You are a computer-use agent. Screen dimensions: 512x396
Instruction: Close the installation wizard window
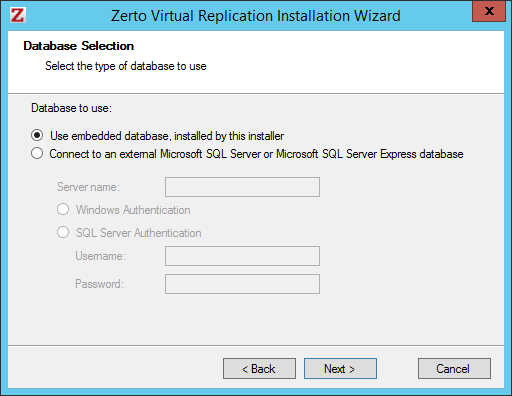pos(489,11)
